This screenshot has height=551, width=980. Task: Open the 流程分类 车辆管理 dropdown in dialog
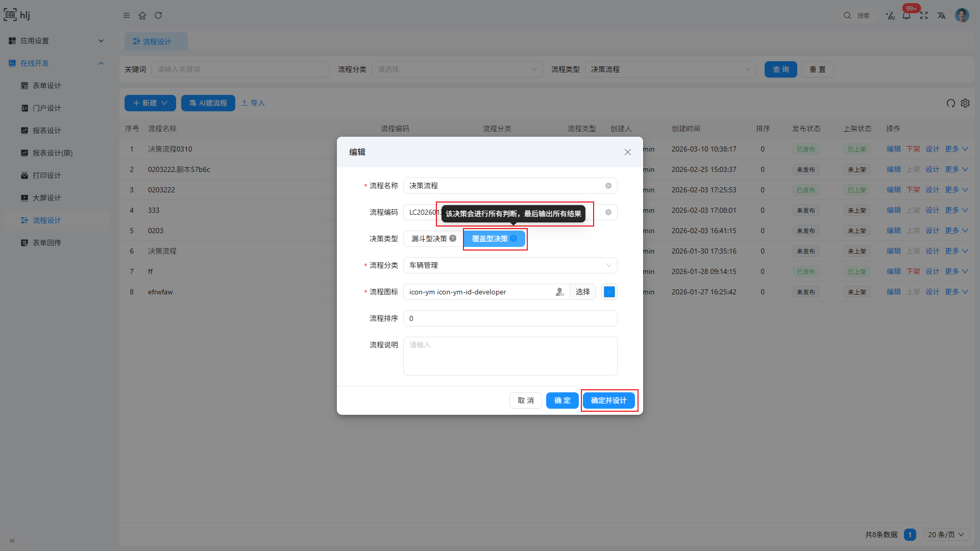click(x=510, y=265)
